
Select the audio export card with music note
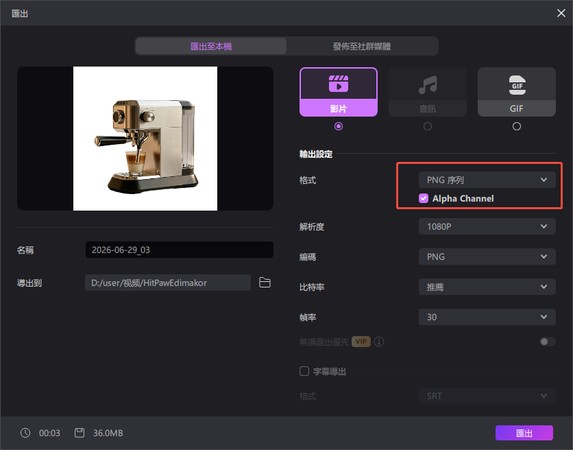(428, 92)
